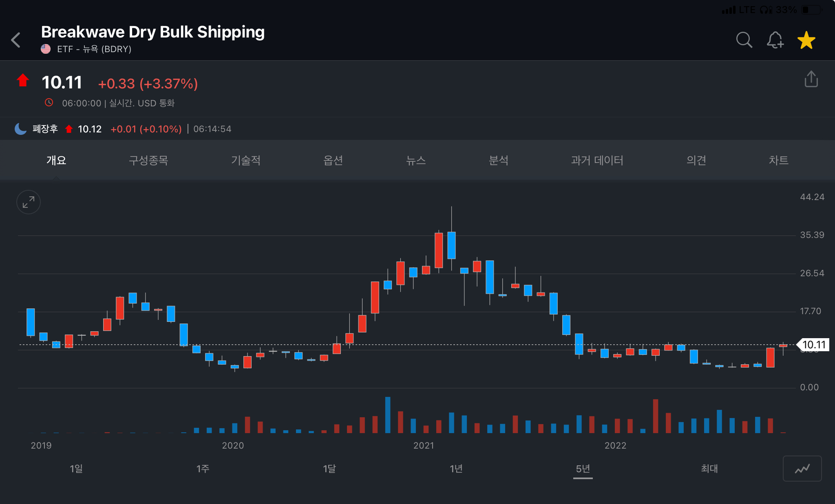Tap the 2020 label on the time axis
This screenshot has width=835, height=504.
pyautogui.click(x=233, y=445)
